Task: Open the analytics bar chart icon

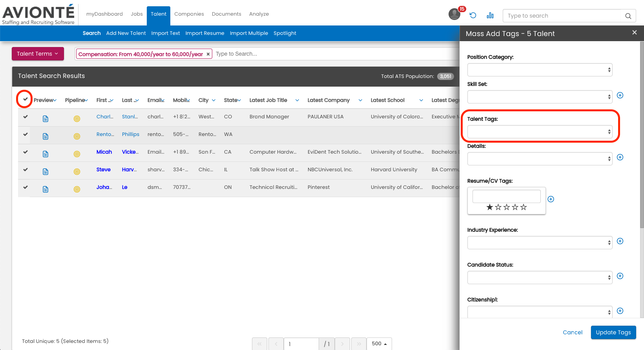Action: pyautogui.click(x=490, y=15)
